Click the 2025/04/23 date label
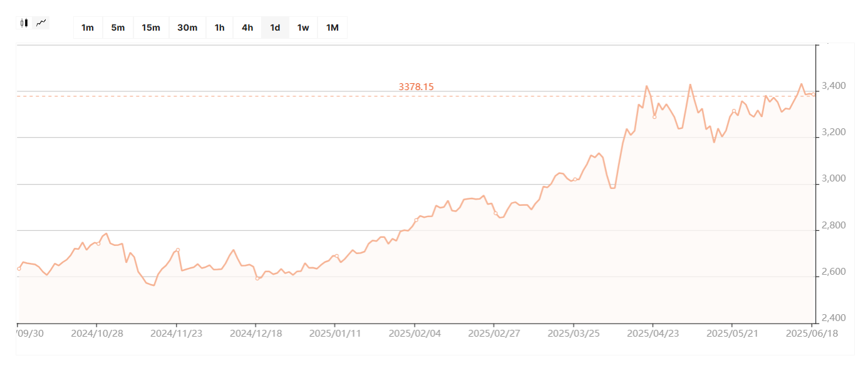Screen dimensions: 868x378 point(653,334)
